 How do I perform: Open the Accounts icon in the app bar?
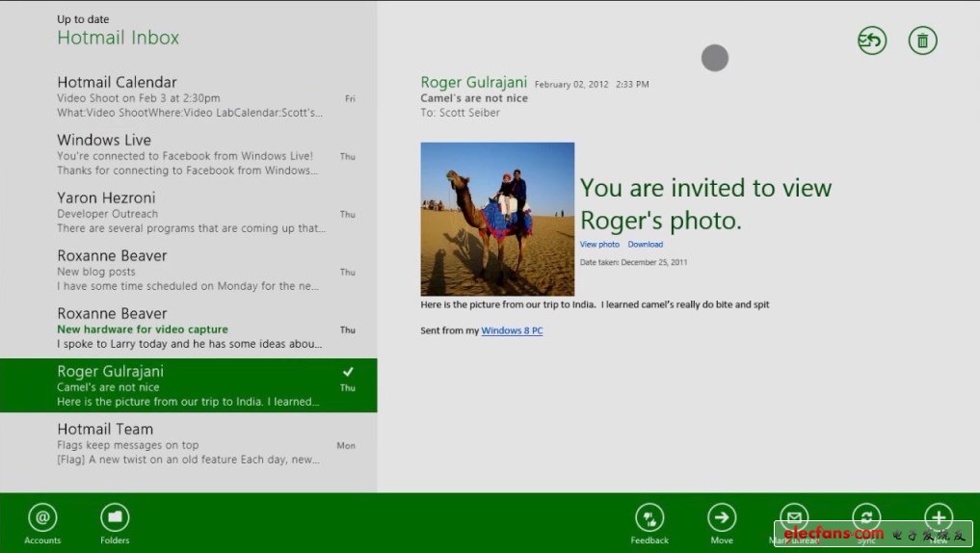click(x=42, y=518)
